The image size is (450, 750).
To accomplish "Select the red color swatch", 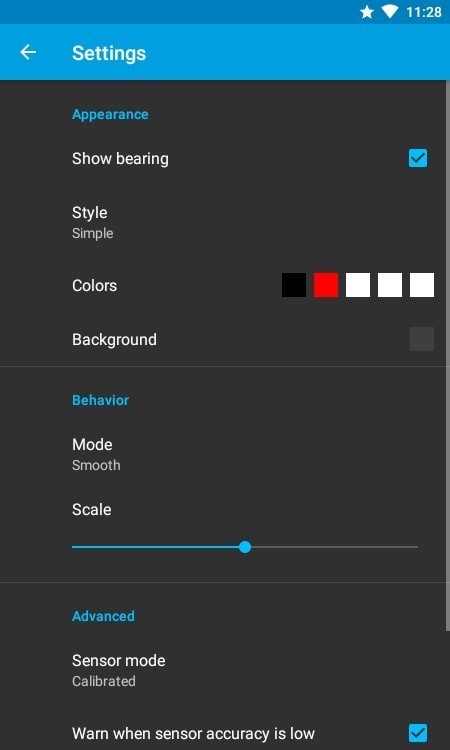I will [326, 285].
